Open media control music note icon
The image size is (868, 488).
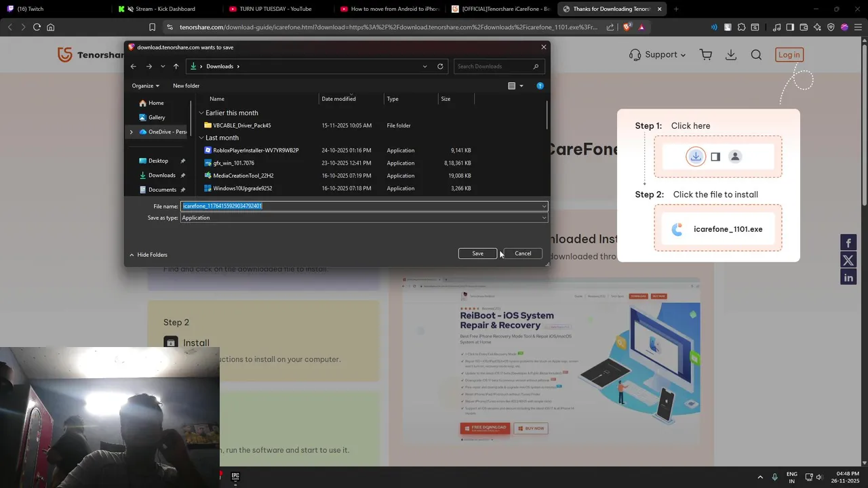pyautogui.click(x=776, y=27)
